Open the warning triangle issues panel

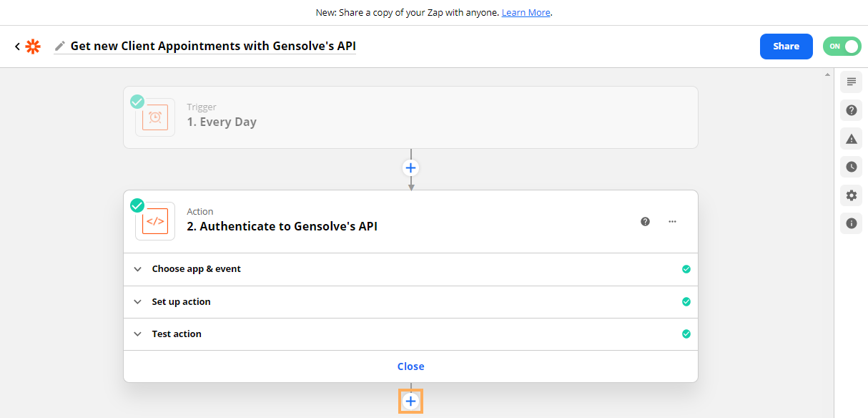pyautogui.click(x=851, y=138)
